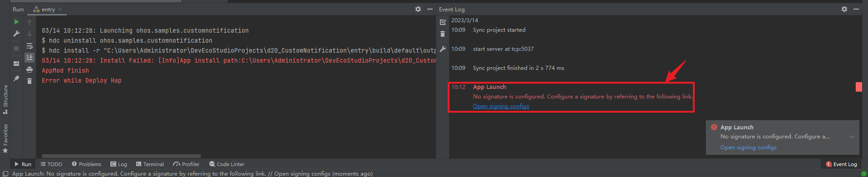Click the Run console horizontal scrollbar
Screen dimensions: 868x177
coord(121,156)
